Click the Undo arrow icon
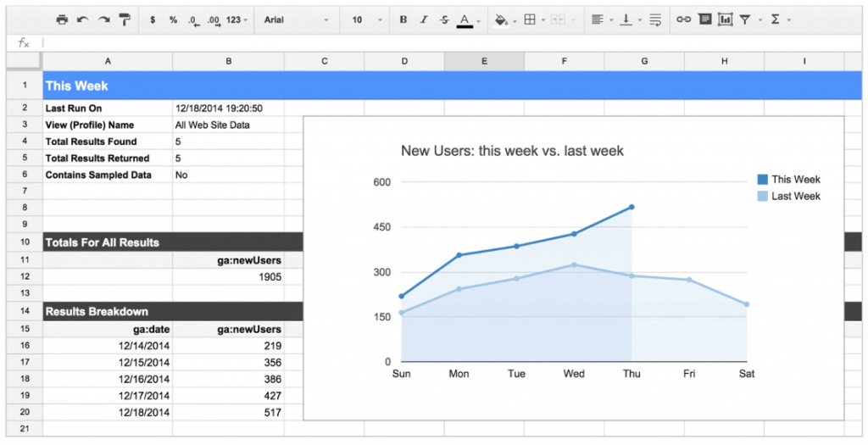Image resolution: width=868 pixels, height=445 pixels. pos(83,19)
